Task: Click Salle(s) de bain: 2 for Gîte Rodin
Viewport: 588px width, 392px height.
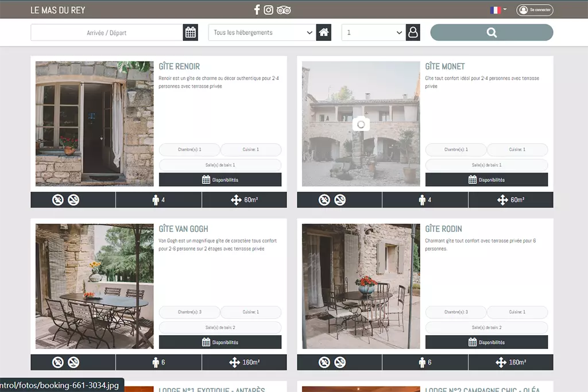Action: click(x=486, y=328)
